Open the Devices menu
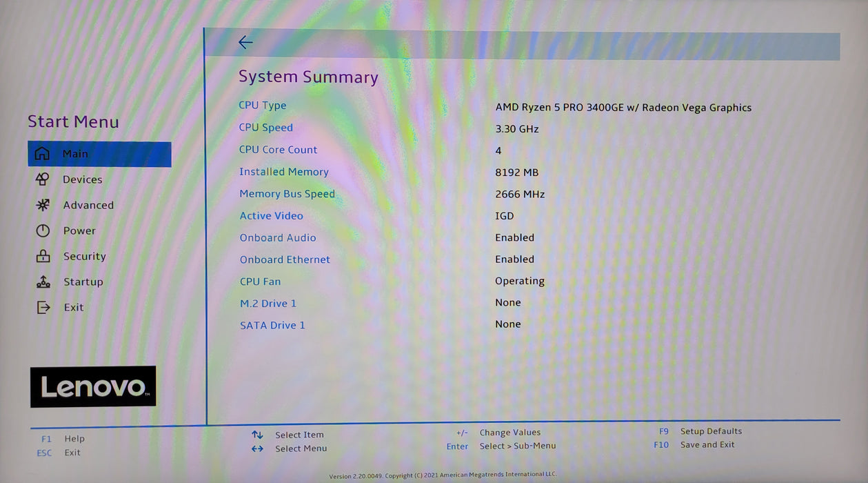The width and height of the screenshot is (868, 483). click(x=82, y=179)
